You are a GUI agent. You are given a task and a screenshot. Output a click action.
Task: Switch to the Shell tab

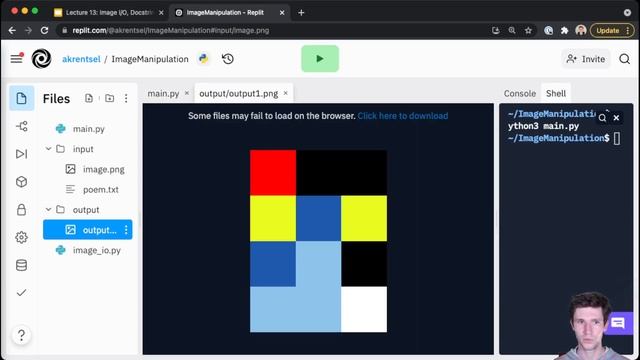[x=556, y=93]
